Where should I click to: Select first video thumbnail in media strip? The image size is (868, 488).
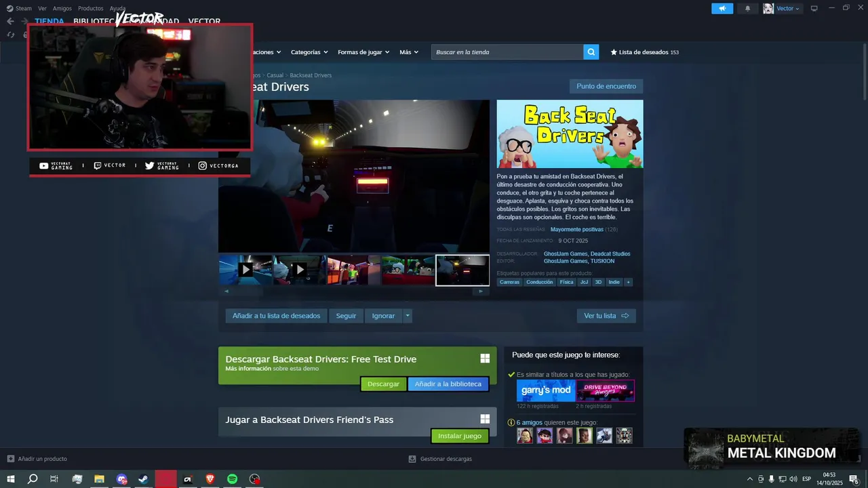point(245,270)
